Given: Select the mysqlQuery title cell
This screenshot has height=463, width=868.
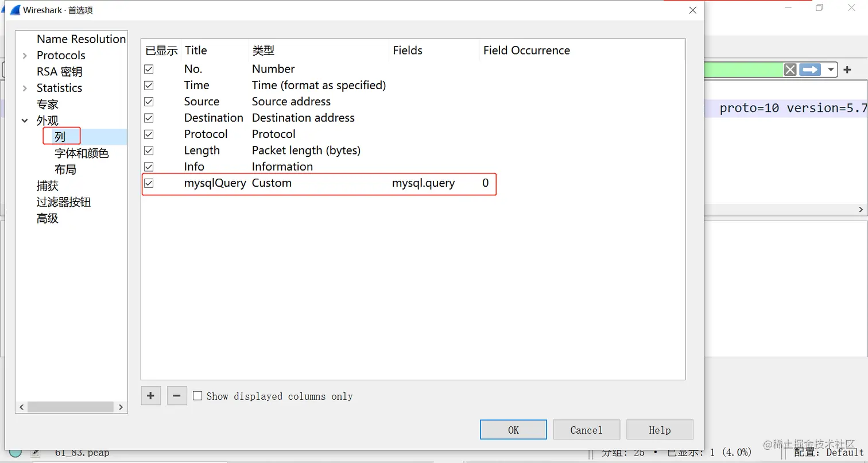Looking at the screenshot, I should (x=215, y=183).
